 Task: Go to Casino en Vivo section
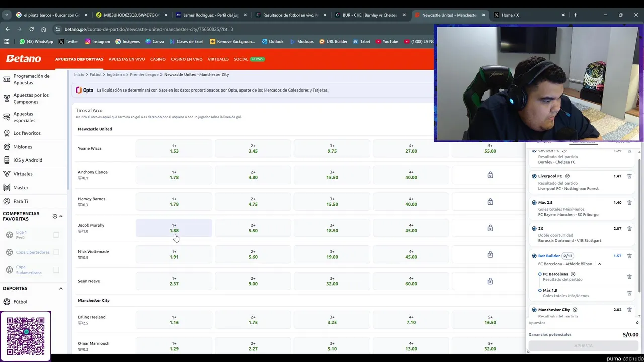pyautogui.click(x=187, y=59)
